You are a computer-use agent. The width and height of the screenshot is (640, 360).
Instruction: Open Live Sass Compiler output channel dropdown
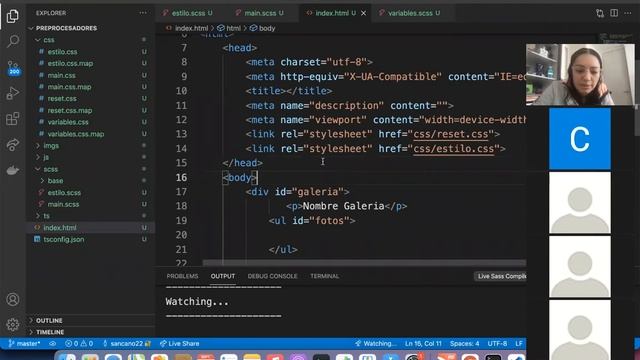point(500,276)
